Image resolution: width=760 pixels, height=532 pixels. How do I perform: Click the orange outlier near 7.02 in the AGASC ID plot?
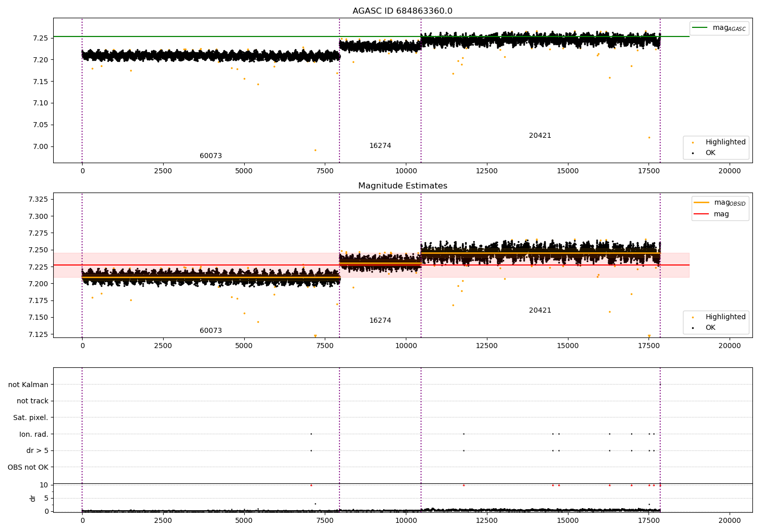pos(649,137)
